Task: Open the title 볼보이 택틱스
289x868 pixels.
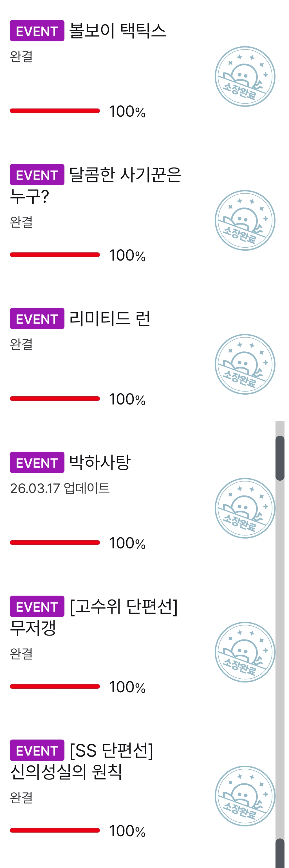Action: coord(117,31)
